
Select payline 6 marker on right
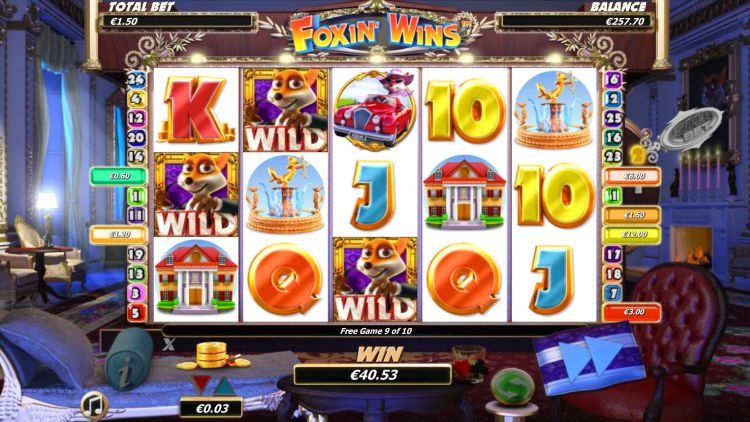tap(613, 80)
